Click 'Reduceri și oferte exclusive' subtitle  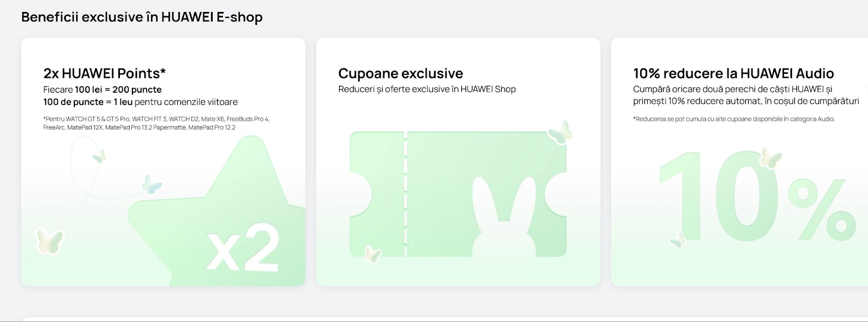427,89
